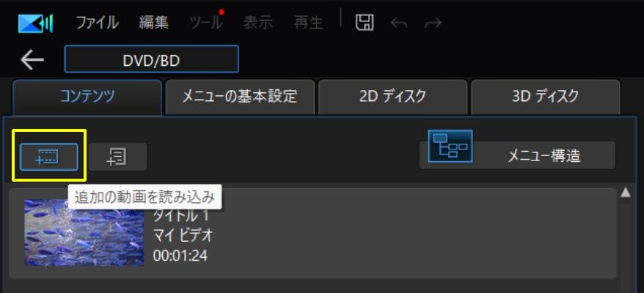Click the PowerDirector app logo icon
This screenshot has height=293, width=644.
[x=36, y=23]
